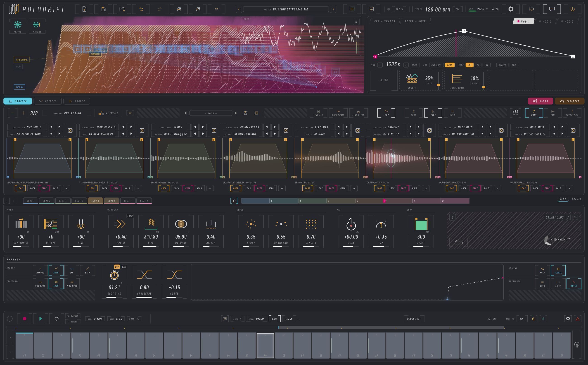Image resolution: width=588 pixels, height=365 pixels.
Task: Open the MOD 2 tab
Action: [546, 21]
